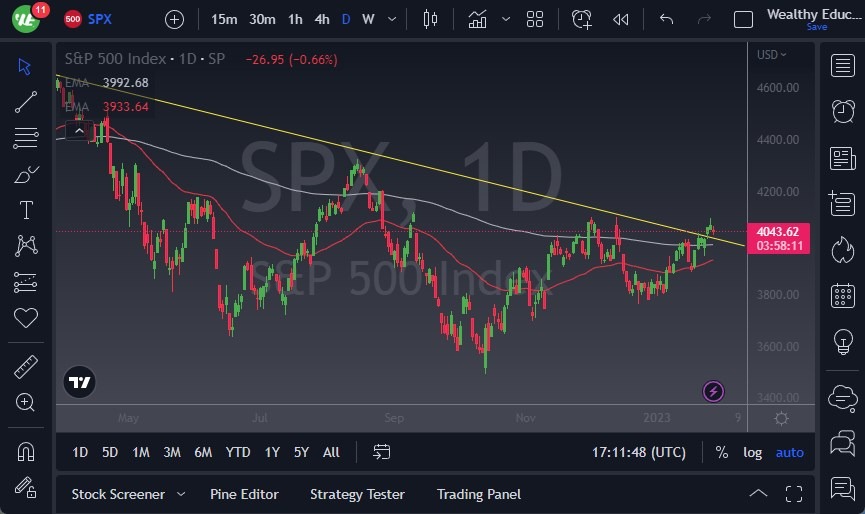
Task: Toggle the log scale option
Action: [x=752, y=452]
